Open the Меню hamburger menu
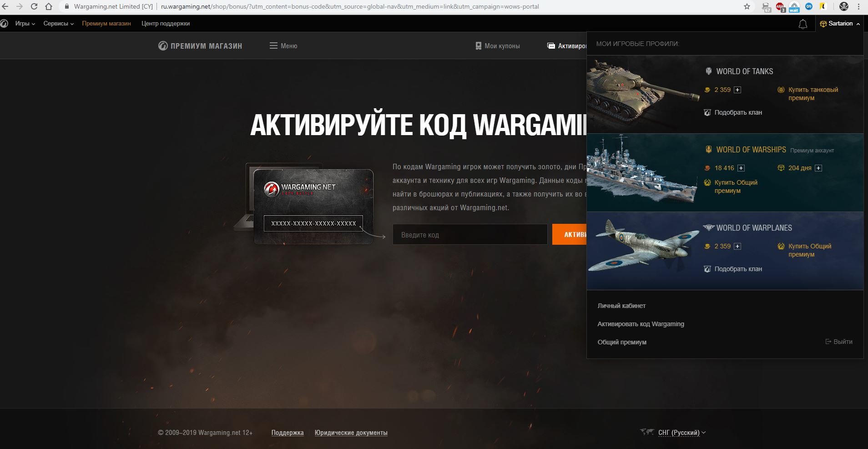 [x=283, y=46]
